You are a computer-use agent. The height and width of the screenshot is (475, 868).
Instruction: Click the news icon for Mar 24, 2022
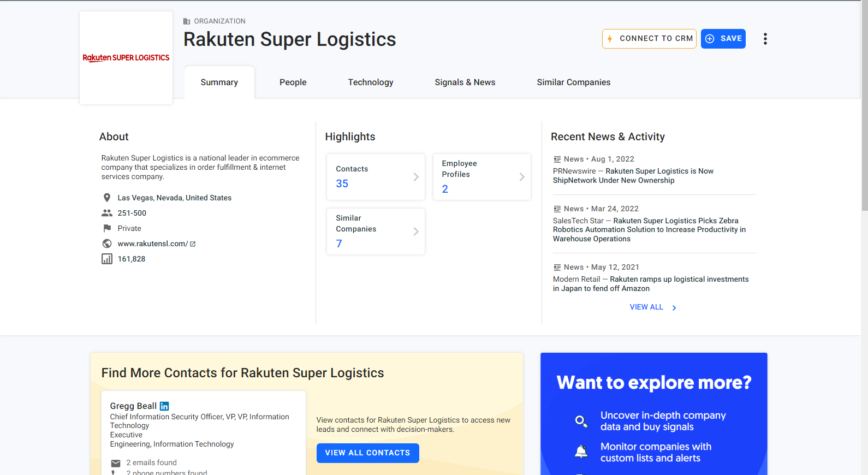[557, 209]
